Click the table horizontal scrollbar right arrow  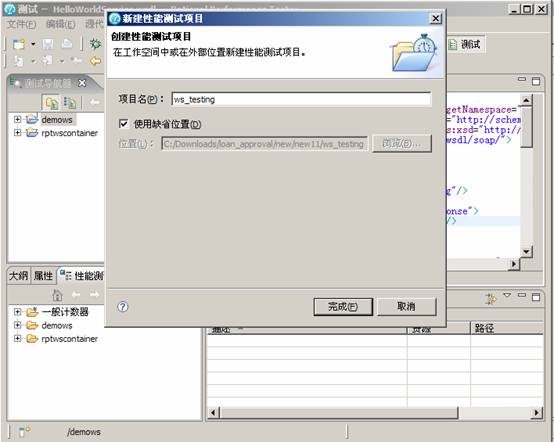537,412
